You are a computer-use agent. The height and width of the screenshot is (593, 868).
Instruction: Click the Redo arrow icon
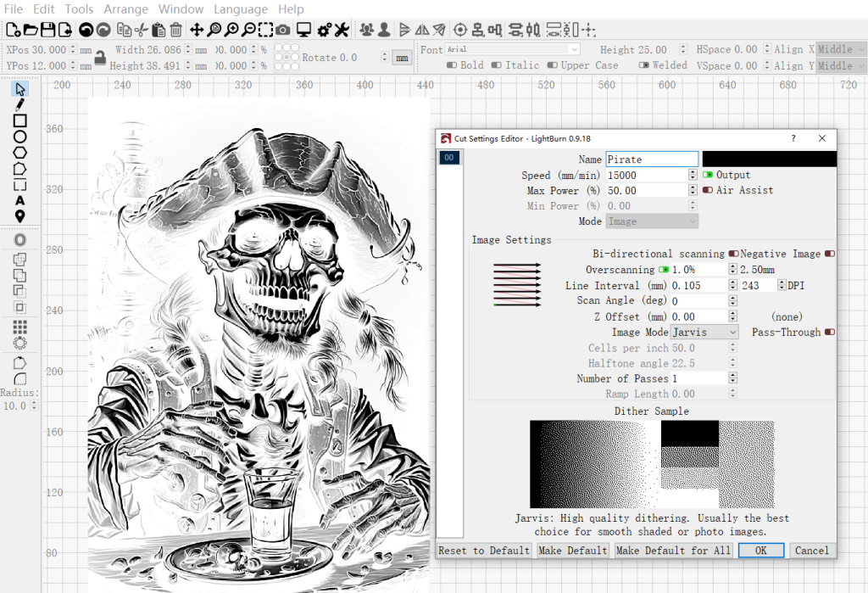click(103, 30)
